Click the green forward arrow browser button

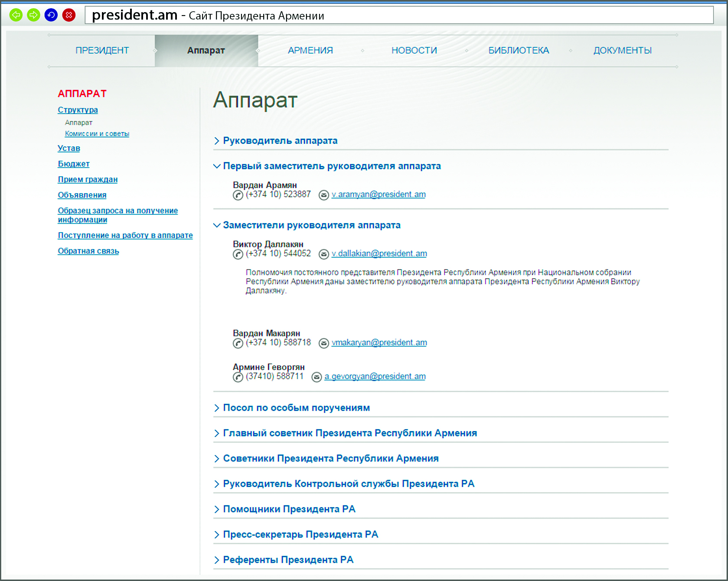[x=33, y=15]
